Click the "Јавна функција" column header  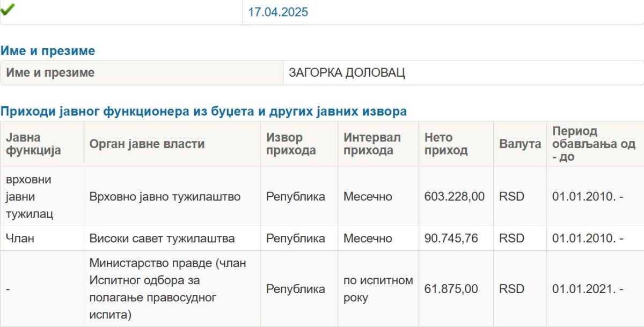click(33, 144)
